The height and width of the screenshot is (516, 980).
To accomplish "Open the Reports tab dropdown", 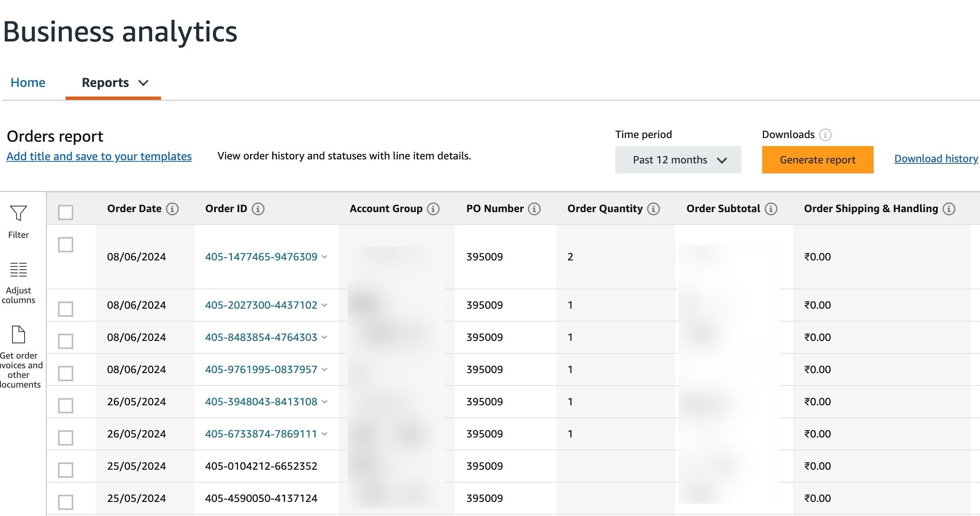I will pos(144,83).
